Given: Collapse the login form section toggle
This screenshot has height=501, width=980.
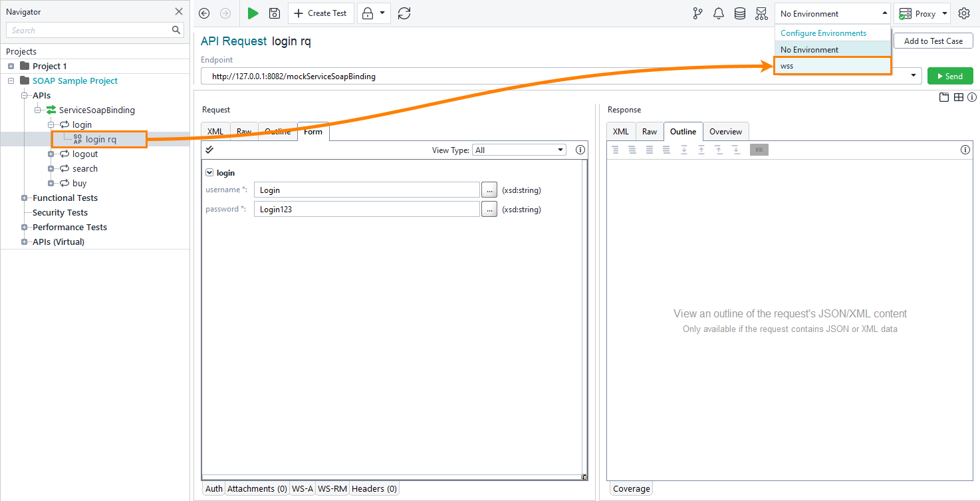Looking at the screenshot, I should pos(209,172).
